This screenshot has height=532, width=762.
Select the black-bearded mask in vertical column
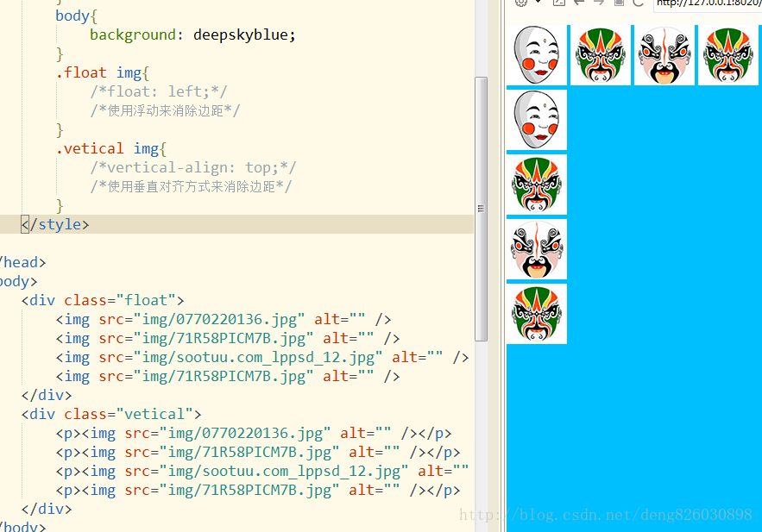click(x=537, y=249)
